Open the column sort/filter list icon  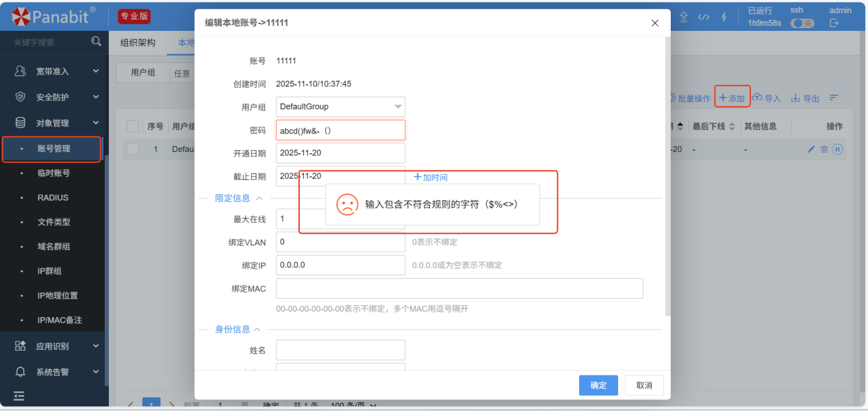pyautogui.click(x=834, y=98)
